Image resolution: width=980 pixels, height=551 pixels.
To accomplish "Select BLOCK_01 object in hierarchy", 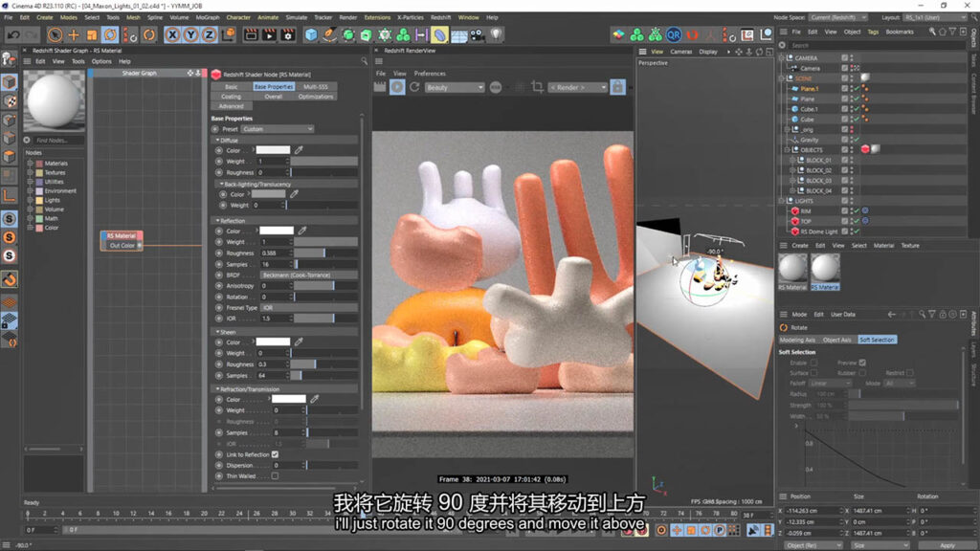I will (818, 160).
